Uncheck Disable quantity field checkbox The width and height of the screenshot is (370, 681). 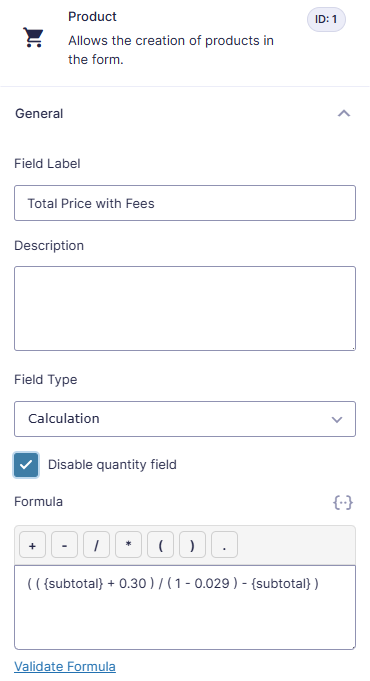26,465
